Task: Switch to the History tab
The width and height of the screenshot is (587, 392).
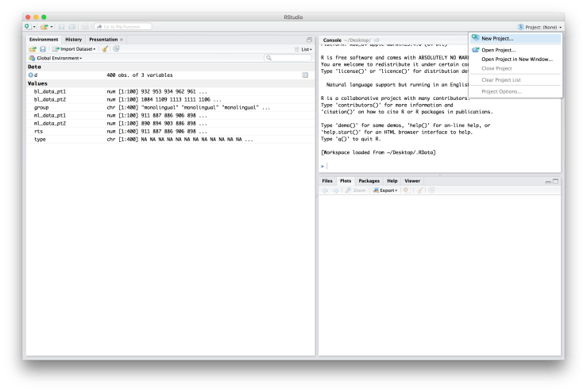Action: (73, 39)
